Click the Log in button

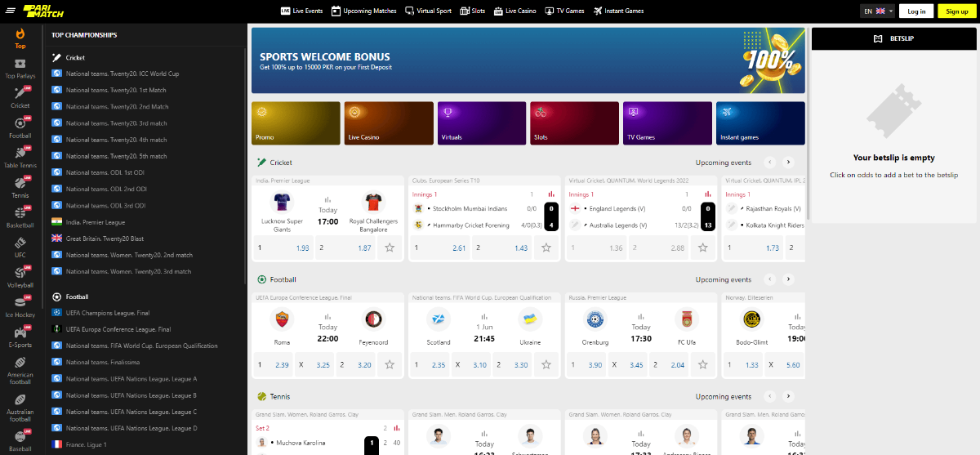point(916,11)
